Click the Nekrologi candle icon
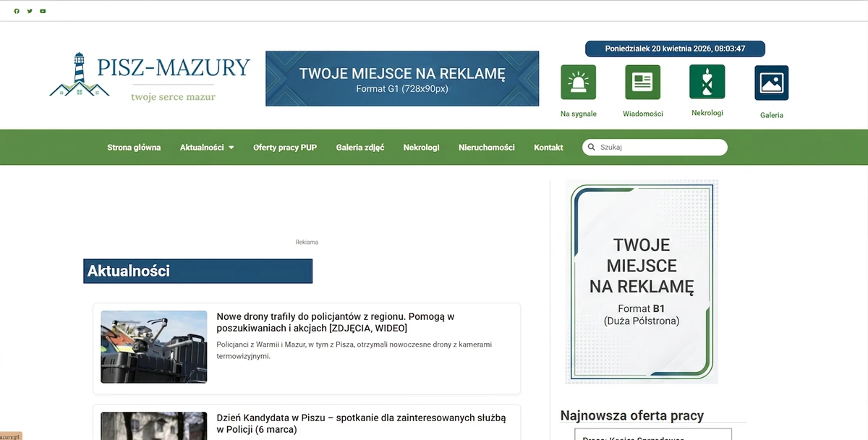Image resolution: width=868 pixels, height=440 pixels. point(707,82)
